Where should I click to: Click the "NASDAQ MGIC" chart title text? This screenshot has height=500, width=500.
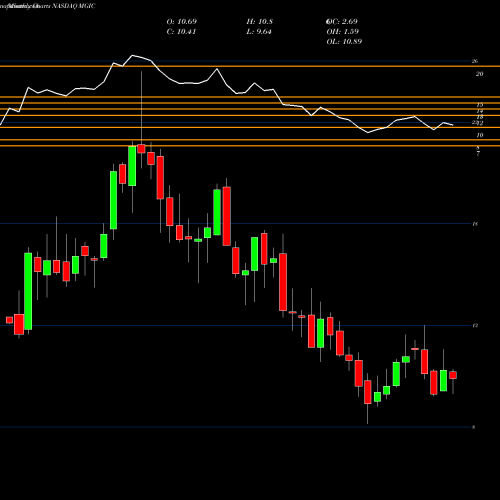pyautogui.click(x=74, y=6)
